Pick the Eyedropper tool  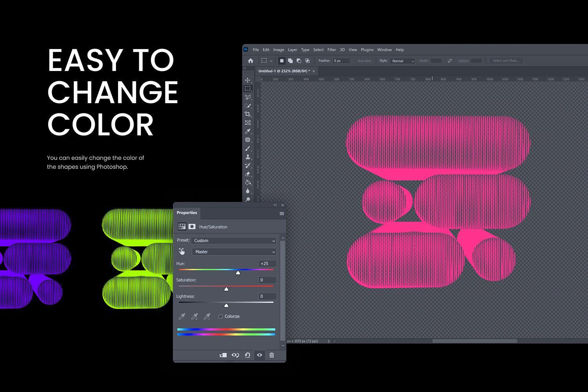(248, 130)
